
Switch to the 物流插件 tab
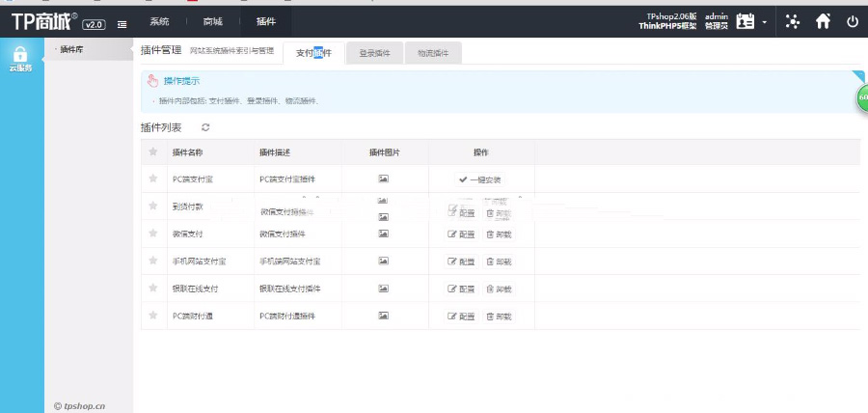point(431,54)
